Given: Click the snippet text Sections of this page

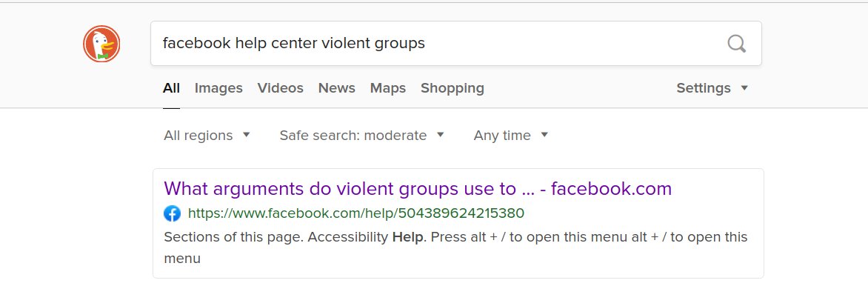Looking at the screenshot, I should (455, 247).
